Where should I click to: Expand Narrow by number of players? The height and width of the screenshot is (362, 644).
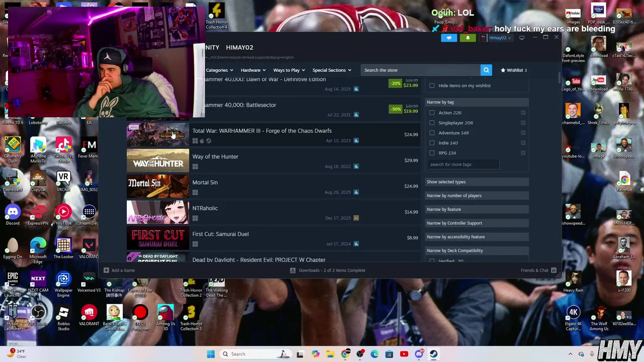point(476,196)
